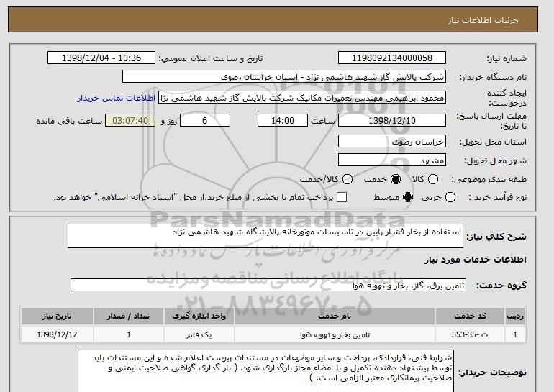Click the 14:00 deadline hour field

(x=283, y=120)
